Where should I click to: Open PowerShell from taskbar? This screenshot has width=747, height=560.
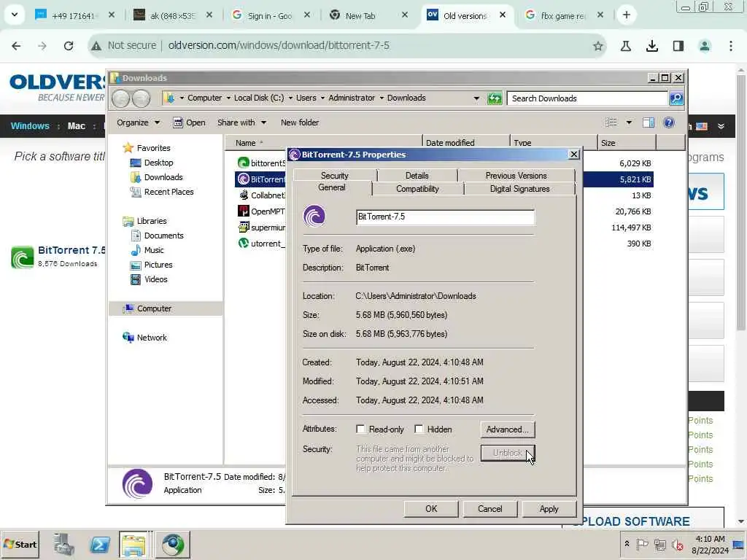(x=99, y=545)
